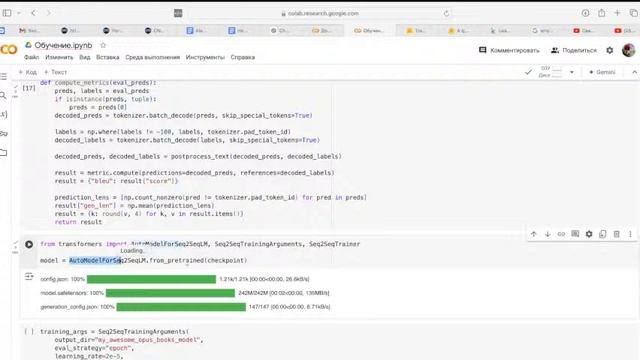Toggle cell output options icon

point(29,277)
